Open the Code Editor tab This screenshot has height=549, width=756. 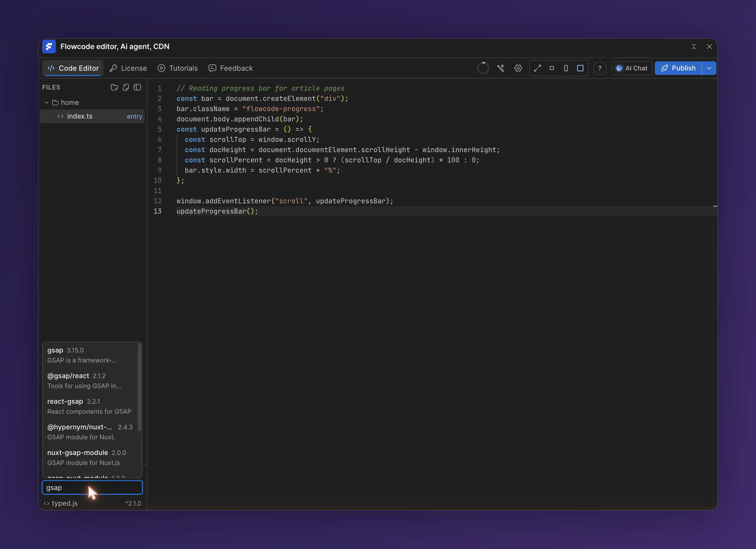[73, 68]
